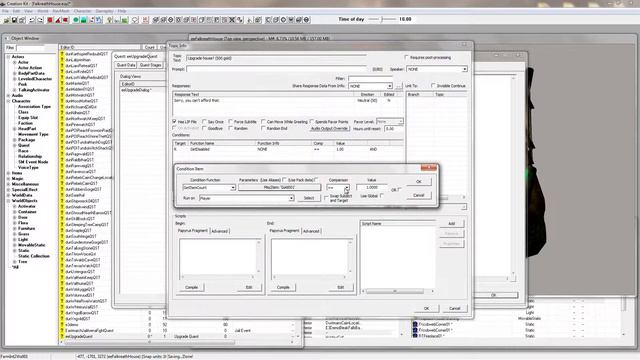Enable Has LIP File checkbox

point(174,122)
